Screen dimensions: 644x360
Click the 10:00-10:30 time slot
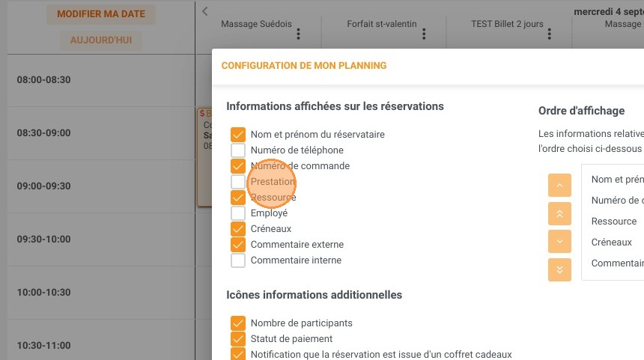point(43,293)
